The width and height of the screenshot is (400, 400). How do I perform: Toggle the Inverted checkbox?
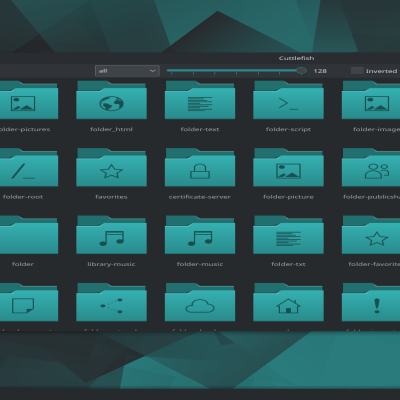(357, 71)
